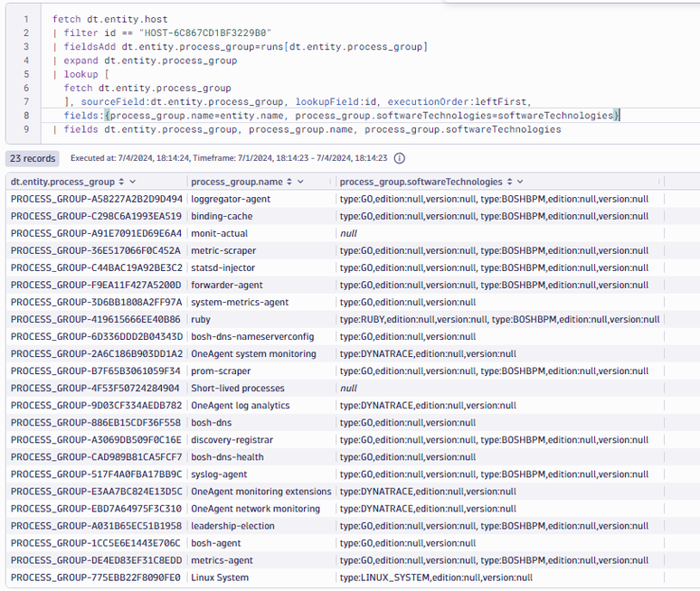The height and width of the screenshot is (591, 700).
Task: Sort by process_group.softwareTechnologies column icon
Action: pos(509,182)
